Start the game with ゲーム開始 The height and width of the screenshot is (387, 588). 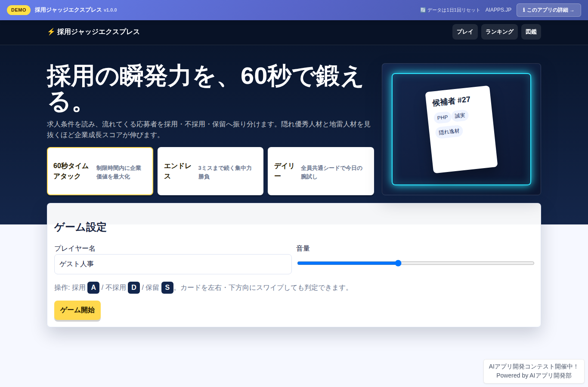77,310
